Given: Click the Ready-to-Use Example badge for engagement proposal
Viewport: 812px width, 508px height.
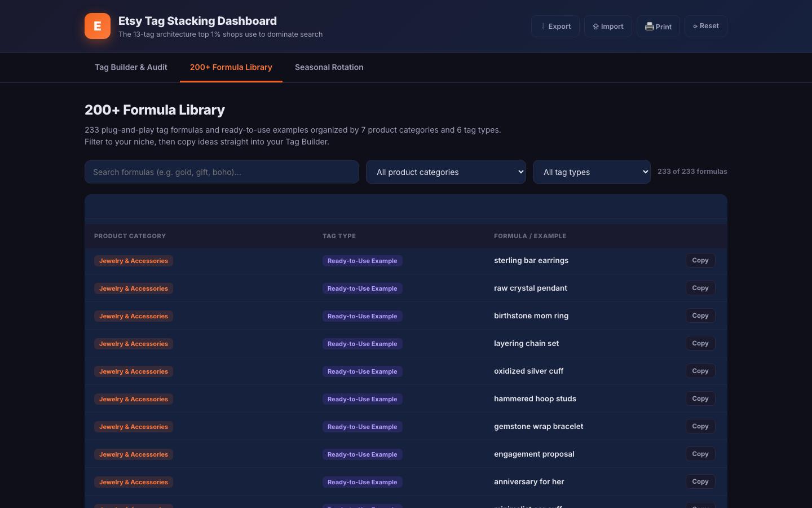Looking at the screenshot, I should 363,454.
